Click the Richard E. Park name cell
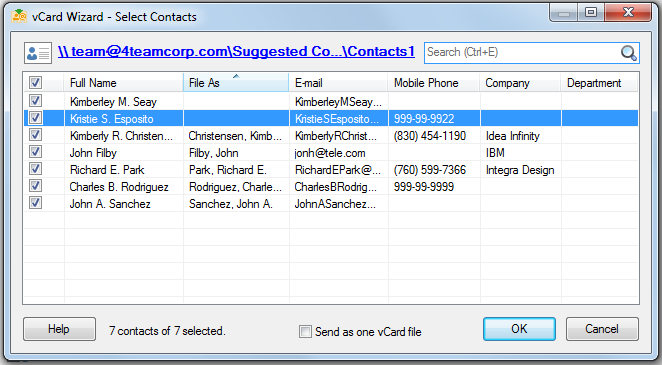Image resolution: width=662 pixels, height=365 pixels. point(124,170)
